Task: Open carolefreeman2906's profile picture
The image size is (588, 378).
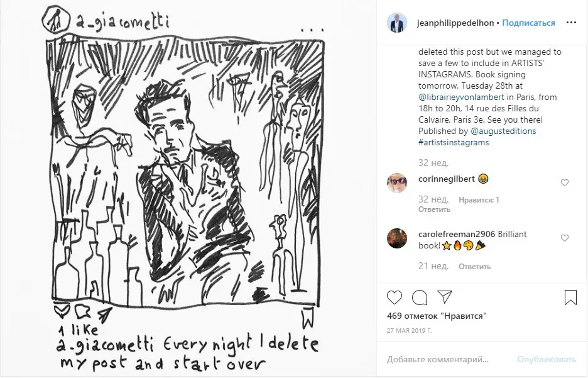Action: [397, 238]
